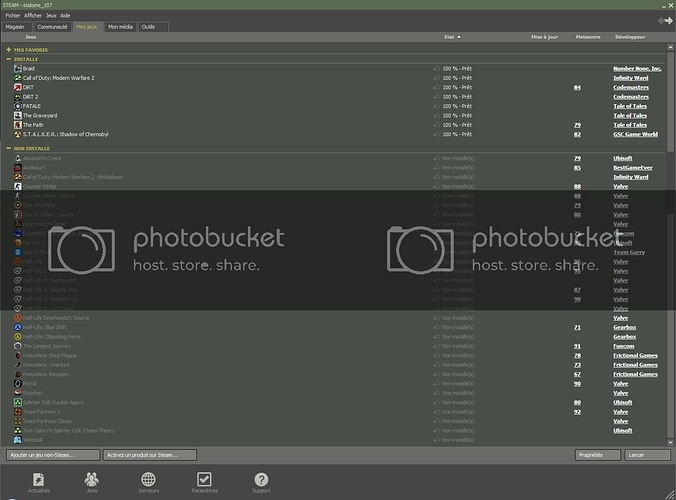Click the Propriétés button
The height and width of the screenshot is (500, 676).
(598, 455)
